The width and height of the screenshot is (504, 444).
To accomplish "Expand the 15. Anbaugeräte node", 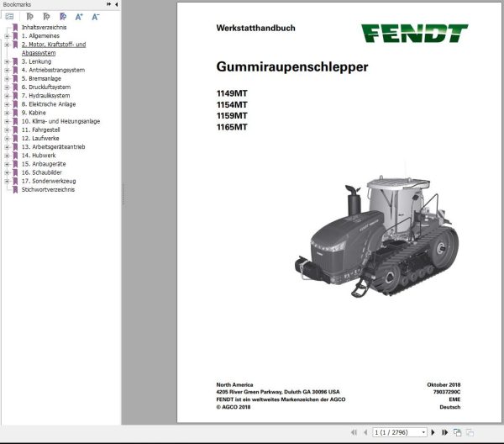I will point(7,164).
